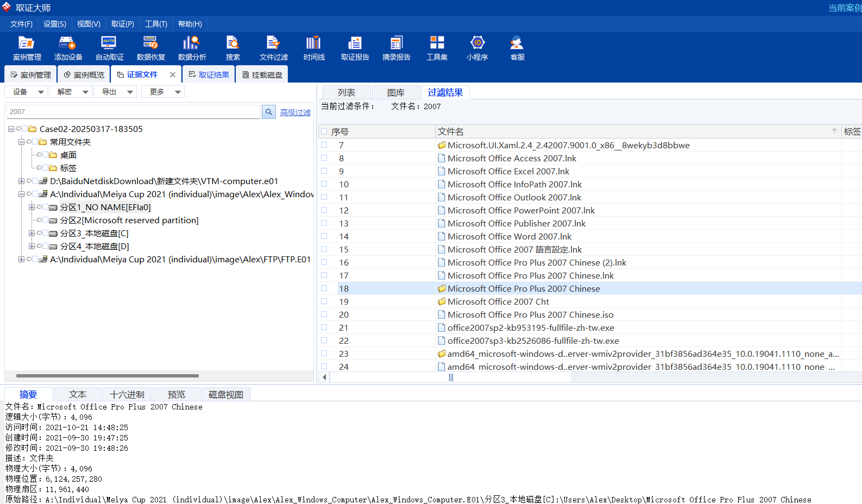
Task: Click the 取证大师 app logo in the title bar
Action: 7,7
